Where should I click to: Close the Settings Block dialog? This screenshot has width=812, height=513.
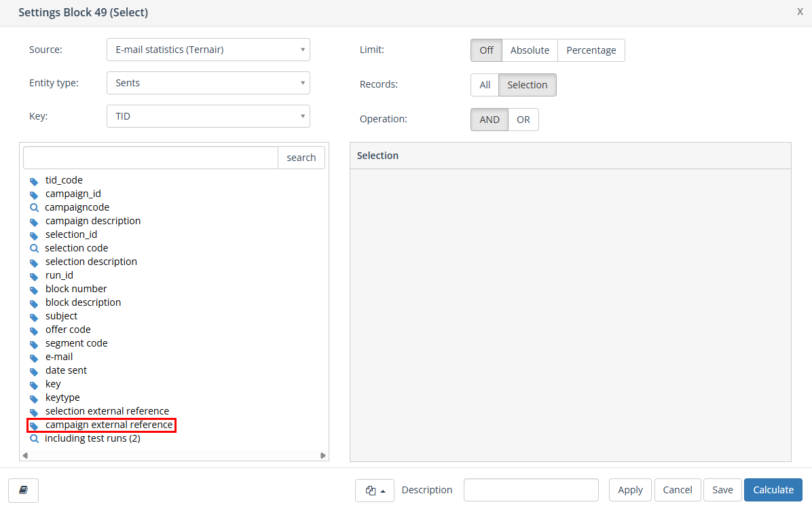coord(800,12)
